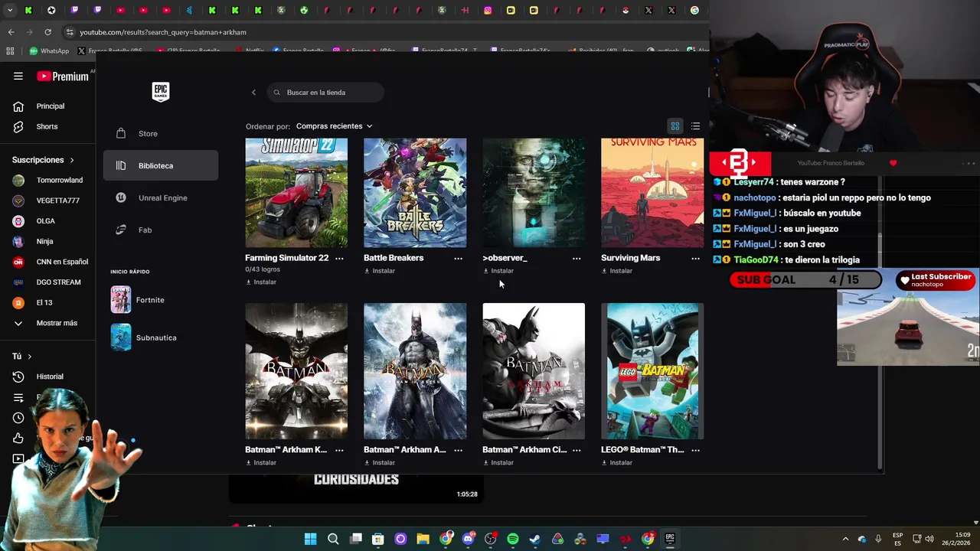The width and height of the screenshot is (980, 551).
Task: Open Farming Simulator 22 options menu
Action: (x=339, y=259)
